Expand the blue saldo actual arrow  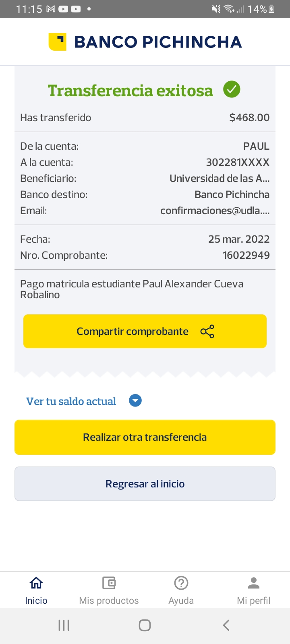click(x=135, y=401)
